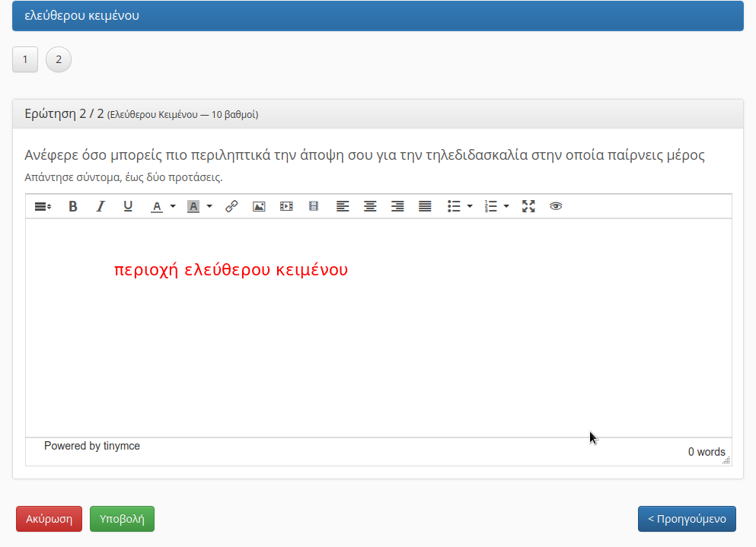Apply the background highlight color button
756x547 pixels.
point(193,206)
